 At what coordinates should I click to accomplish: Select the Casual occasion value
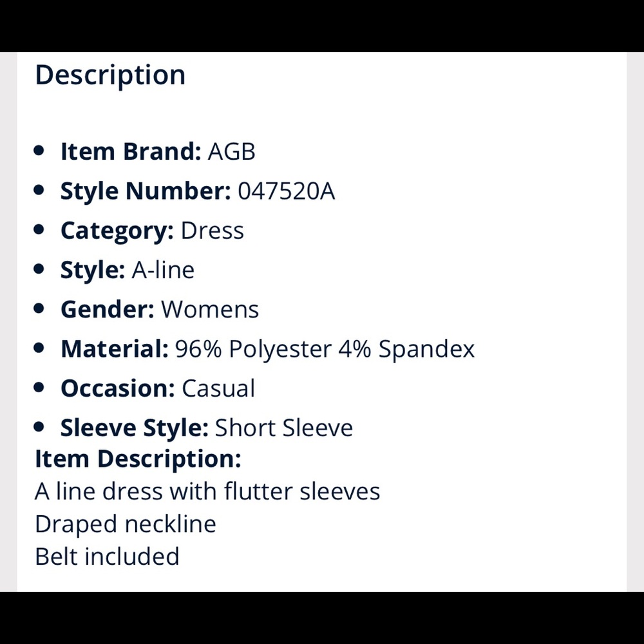point(218,388)
